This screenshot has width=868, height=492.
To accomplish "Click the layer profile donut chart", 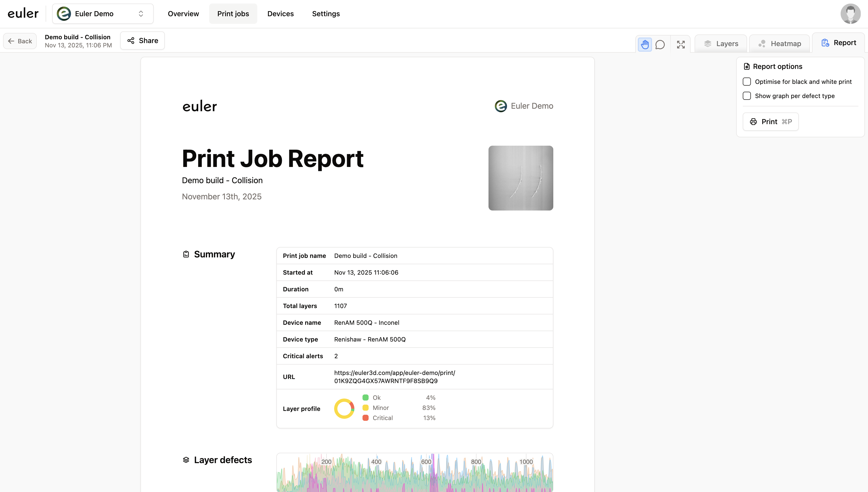I will click(x=344, y=408).
